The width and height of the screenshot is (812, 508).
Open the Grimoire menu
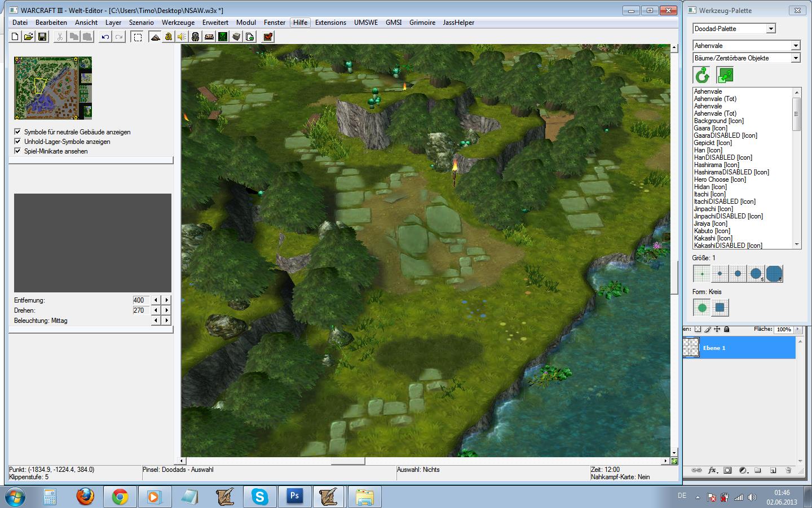click(x=422, y=23)
